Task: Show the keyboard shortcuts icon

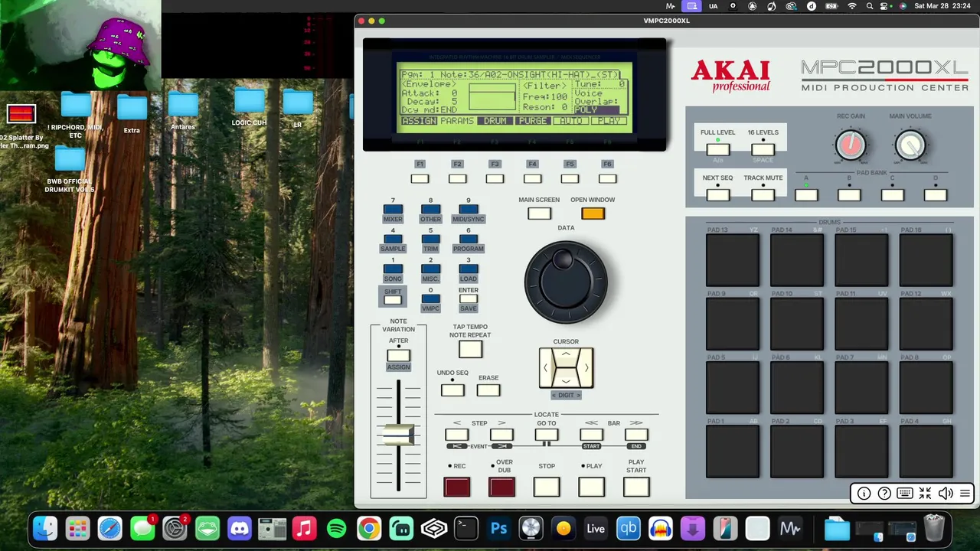Action: [904, 494]
